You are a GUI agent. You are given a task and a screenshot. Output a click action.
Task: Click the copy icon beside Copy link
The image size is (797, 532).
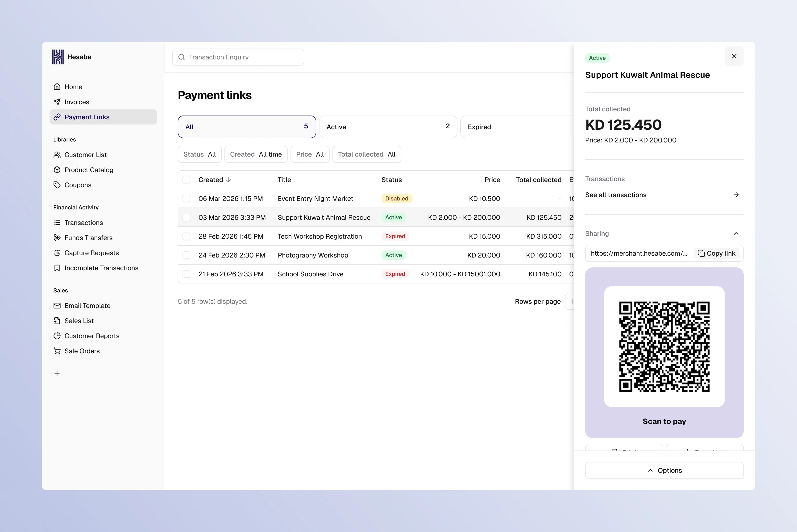click(701, 254)
